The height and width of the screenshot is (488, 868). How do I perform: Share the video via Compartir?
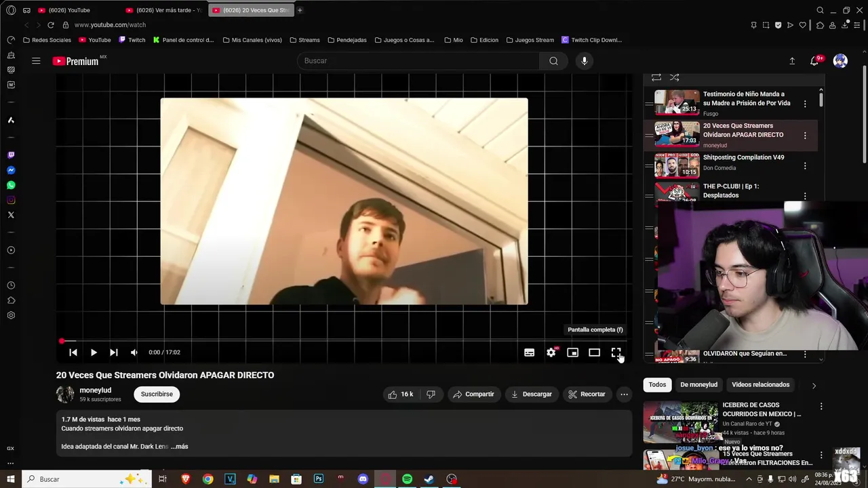click(x=473, y=394)
